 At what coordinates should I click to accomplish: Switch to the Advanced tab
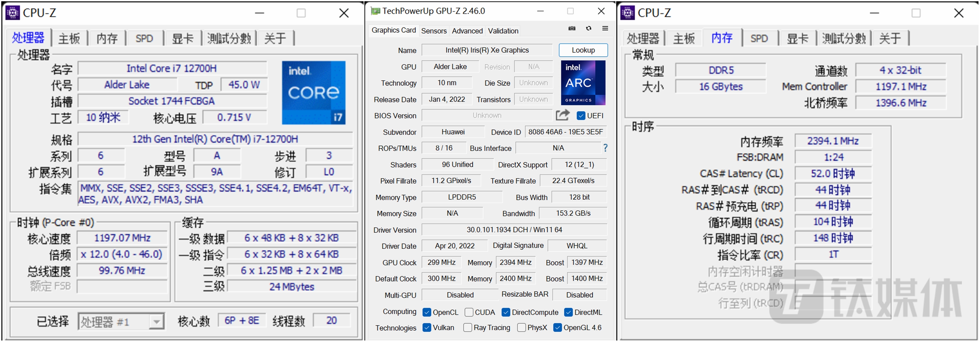click(x=467, y=31)
